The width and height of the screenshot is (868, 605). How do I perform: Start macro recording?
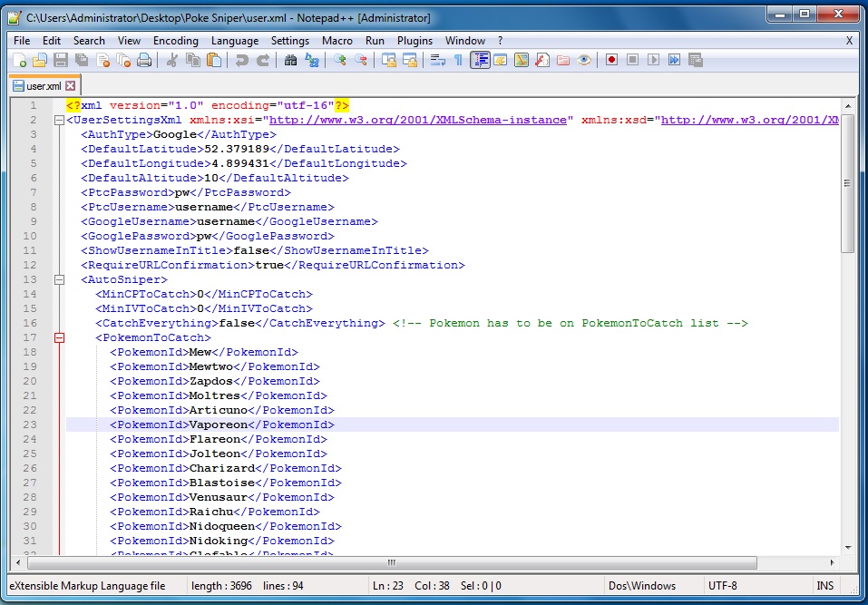(611, 60)
